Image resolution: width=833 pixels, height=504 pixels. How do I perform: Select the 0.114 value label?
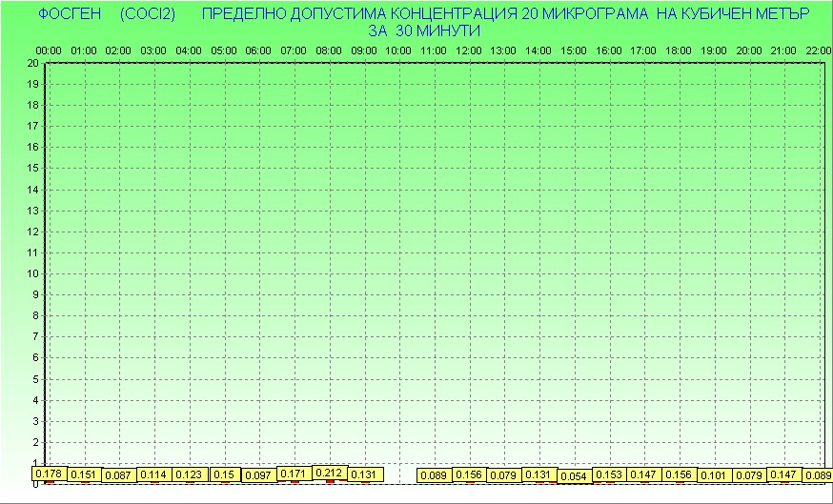(x=154, y=474)
